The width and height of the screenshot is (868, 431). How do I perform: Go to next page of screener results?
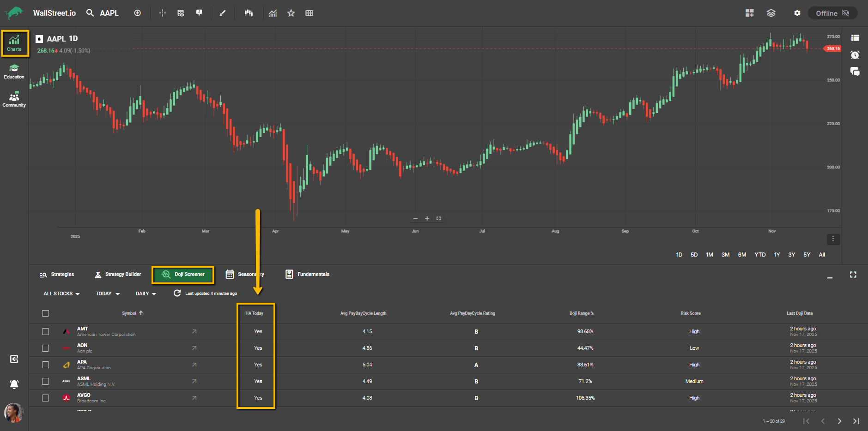click(839, 421)
